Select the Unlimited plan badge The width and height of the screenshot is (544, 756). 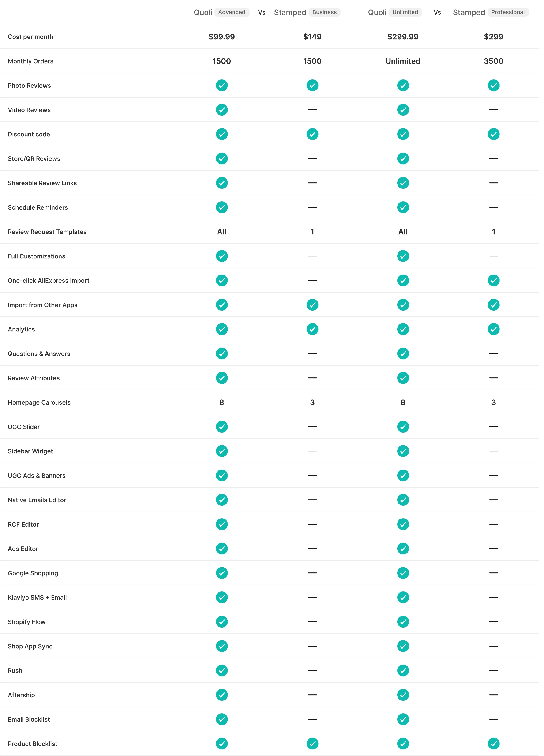405,12
